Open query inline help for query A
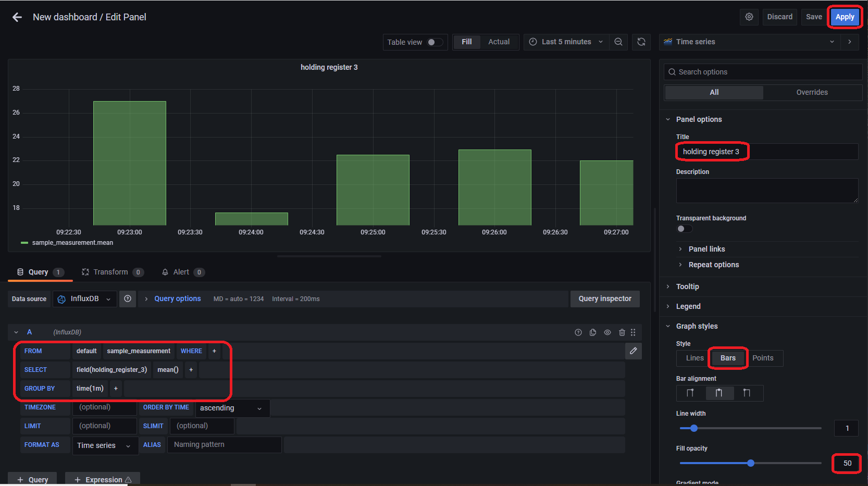Screen dimensions: 868x486 pos(578,332)
